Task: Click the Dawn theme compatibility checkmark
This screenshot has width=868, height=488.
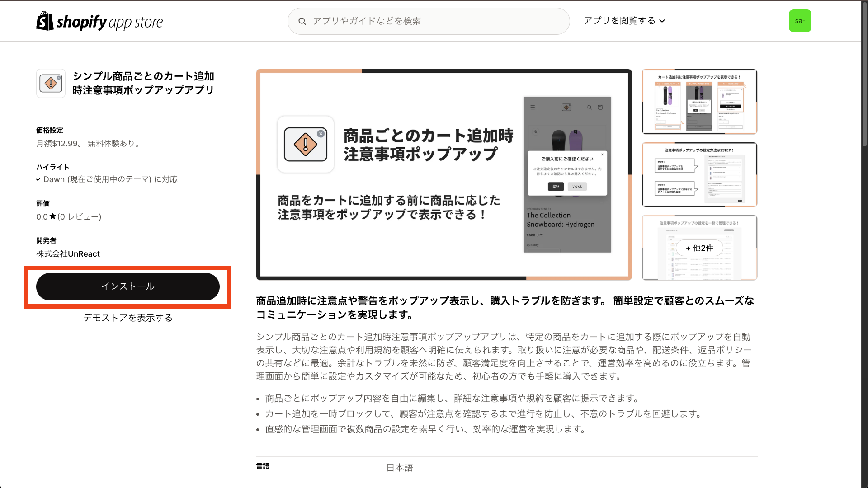Action: point(39,179)
